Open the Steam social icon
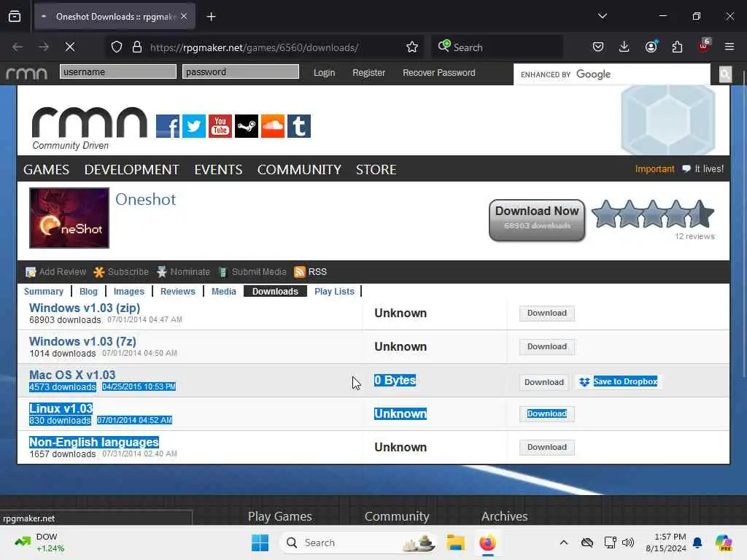The height and width of the screenshot is (560, 747). coord(247,126)
